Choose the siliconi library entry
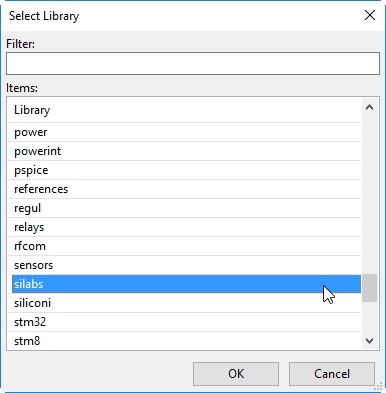386x393 pixels. click(x=184, y=303)
